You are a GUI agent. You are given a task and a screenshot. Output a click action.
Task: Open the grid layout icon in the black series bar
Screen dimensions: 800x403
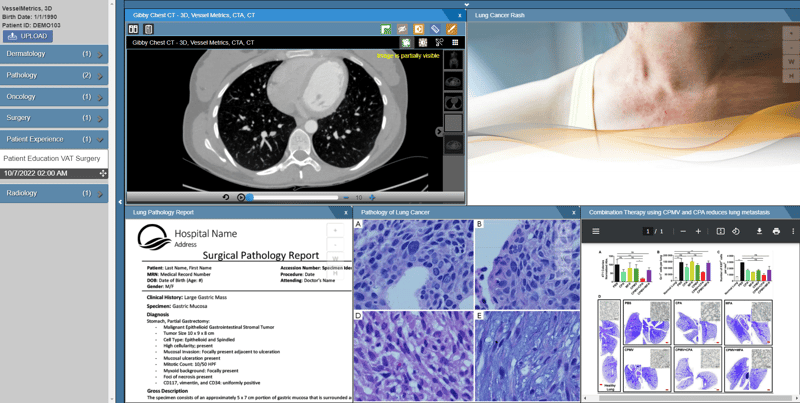[x=455, y=42]
